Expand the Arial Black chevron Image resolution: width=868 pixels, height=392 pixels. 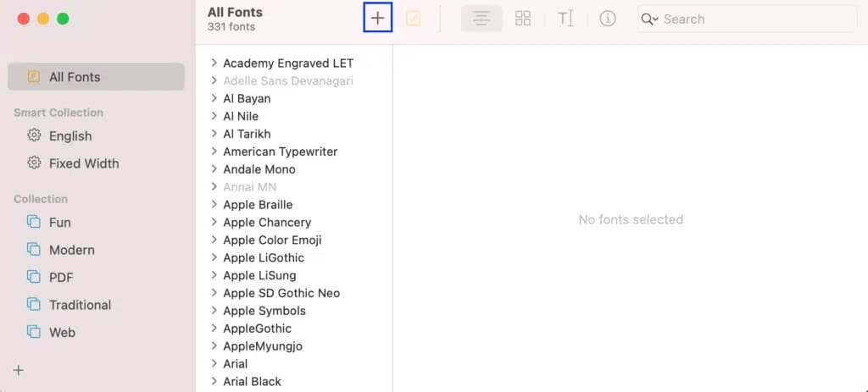(214, 382)
